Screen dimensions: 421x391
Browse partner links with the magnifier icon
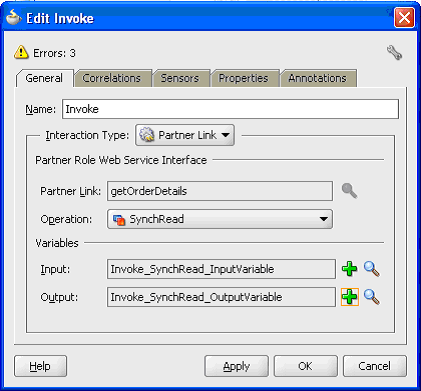point(349,191)
